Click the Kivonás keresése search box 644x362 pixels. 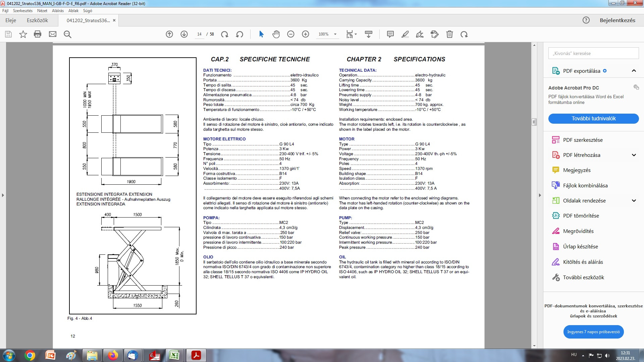[593, 53]
